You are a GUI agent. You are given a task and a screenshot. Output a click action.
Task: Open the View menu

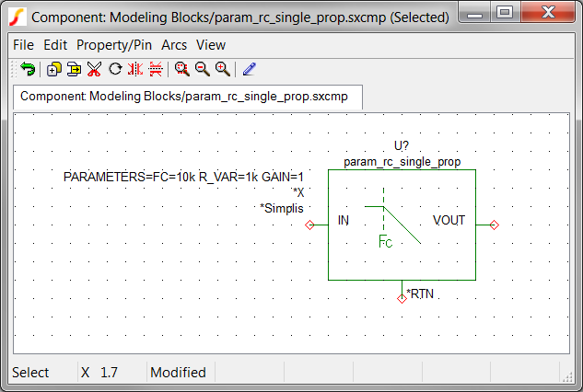point(211,44)
